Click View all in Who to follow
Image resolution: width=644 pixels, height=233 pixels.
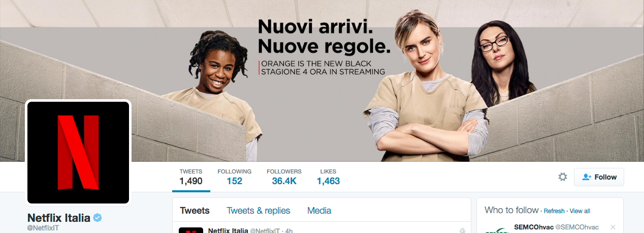[x=580, y=211]
